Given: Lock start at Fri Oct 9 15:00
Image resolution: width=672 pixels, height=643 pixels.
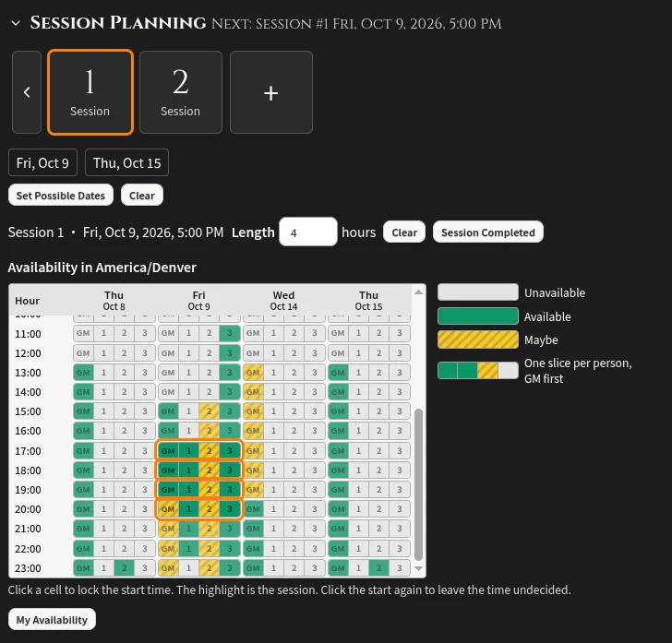Looking at the screenshot, I should pos(198,411).
